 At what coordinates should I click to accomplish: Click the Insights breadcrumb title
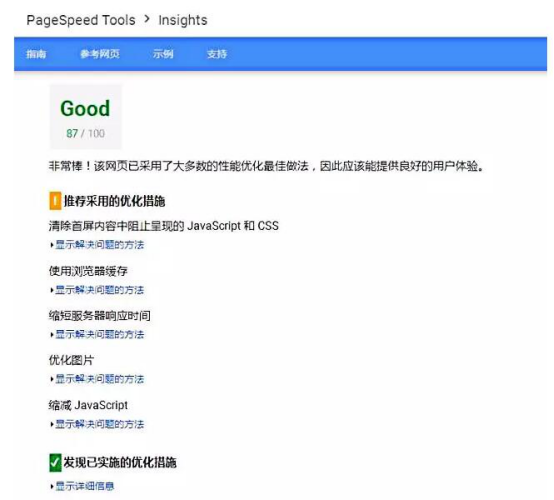(x=183, y=20)
